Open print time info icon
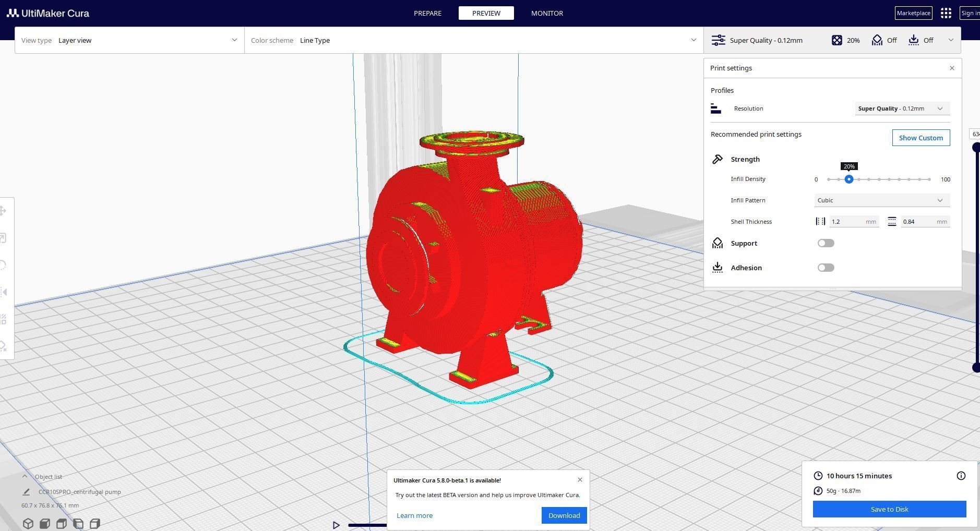Viewport: 980px width, 531px height. (x=961, y=476)
